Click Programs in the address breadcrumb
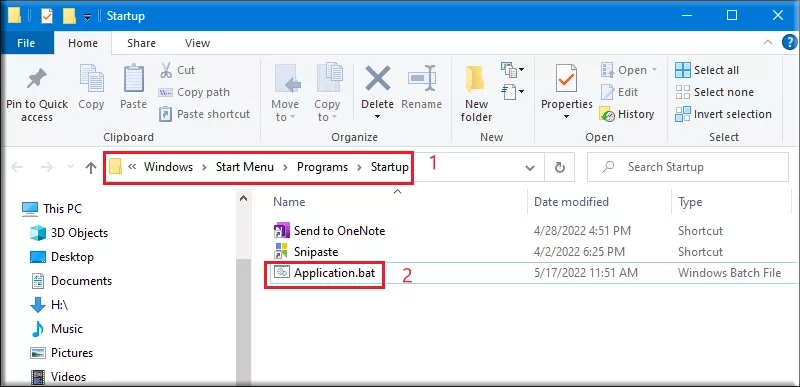Image resolution: width=800 pixels, height=387 pixels. pos(322,167)
